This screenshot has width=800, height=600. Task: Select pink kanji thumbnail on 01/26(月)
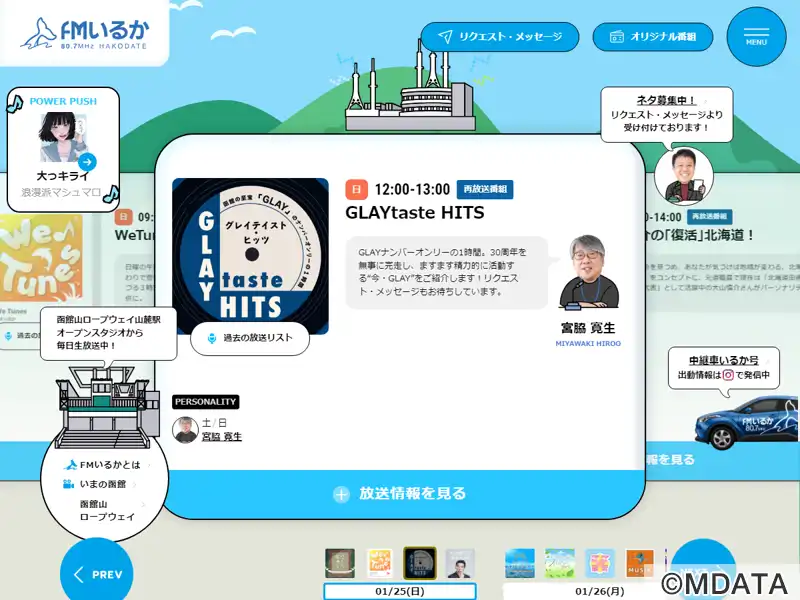(599, 563)
